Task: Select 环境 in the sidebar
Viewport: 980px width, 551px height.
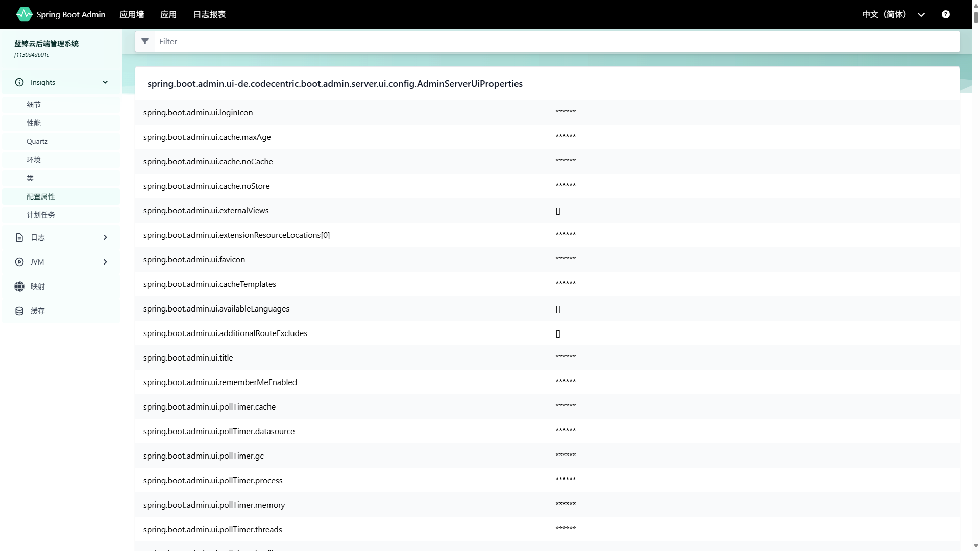Action: 61,160
